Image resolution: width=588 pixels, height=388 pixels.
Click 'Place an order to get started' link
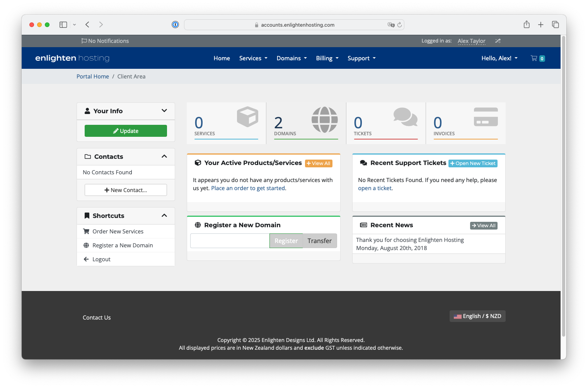248,188
